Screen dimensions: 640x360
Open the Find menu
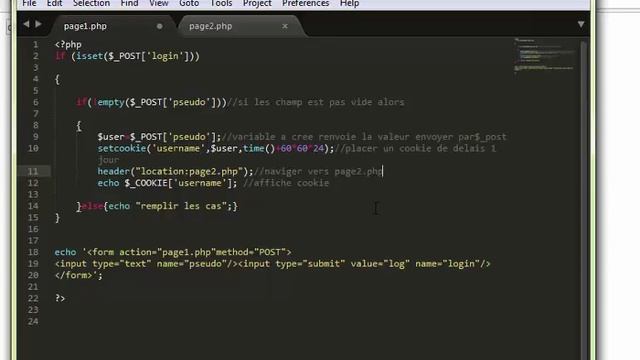(x=129, y=4)
